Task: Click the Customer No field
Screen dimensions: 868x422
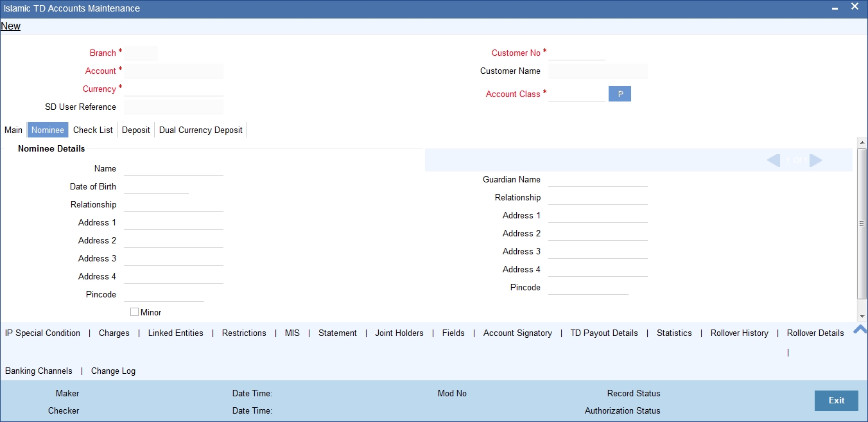Action: point(577,53)
